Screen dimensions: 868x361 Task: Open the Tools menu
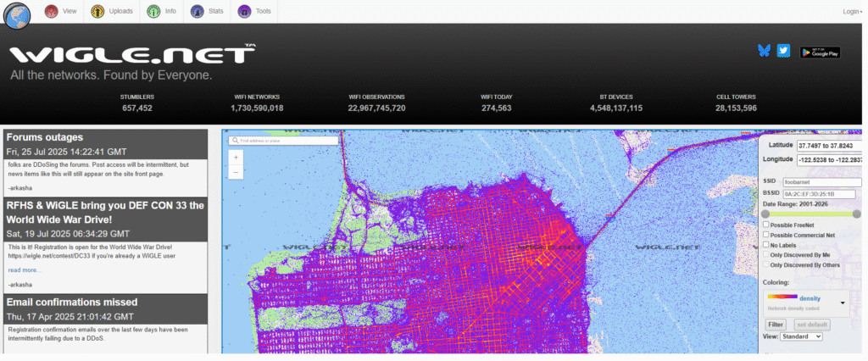pos(254,11)
